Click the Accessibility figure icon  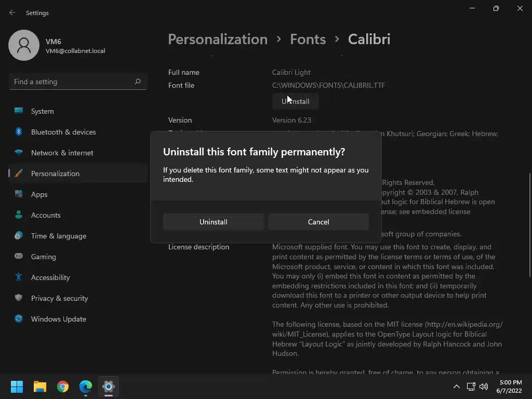[19, 277]
